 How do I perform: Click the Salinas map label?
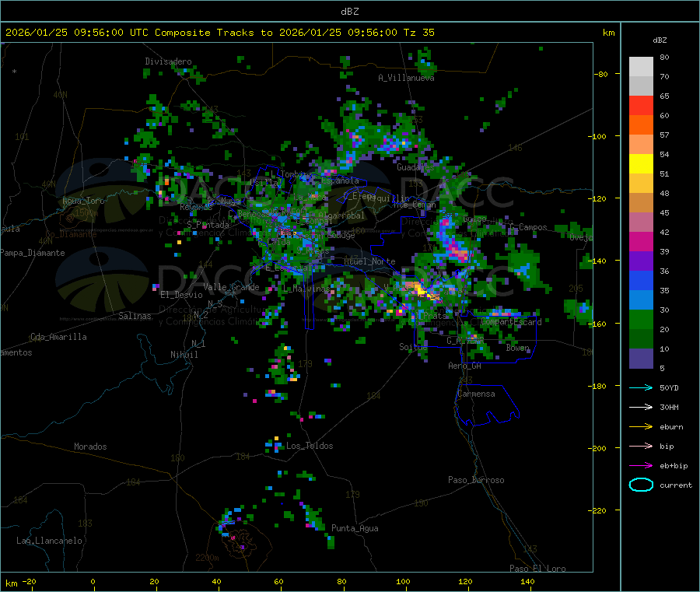[135, 316]
